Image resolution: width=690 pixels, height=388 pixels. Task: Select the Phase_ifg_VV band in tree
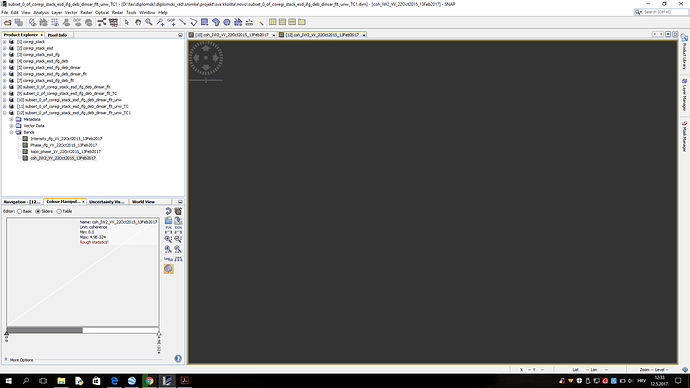(63, 145)
